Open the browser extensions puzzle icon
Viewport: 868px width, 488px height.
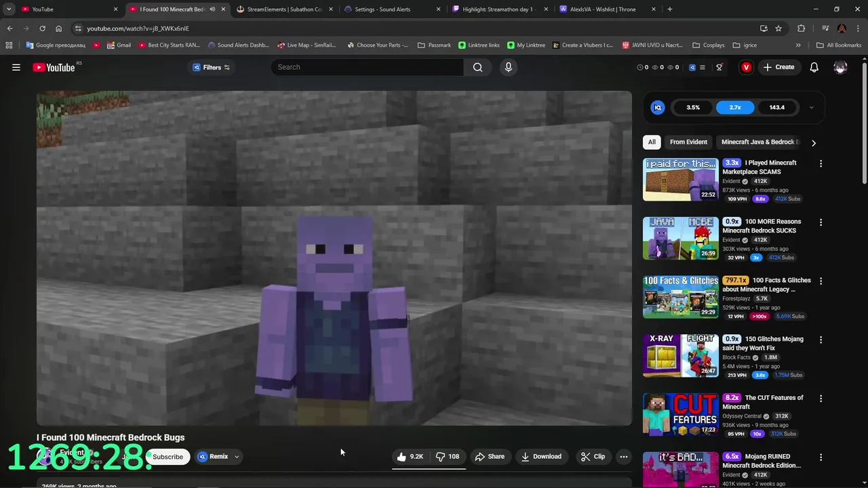point(802,28)
